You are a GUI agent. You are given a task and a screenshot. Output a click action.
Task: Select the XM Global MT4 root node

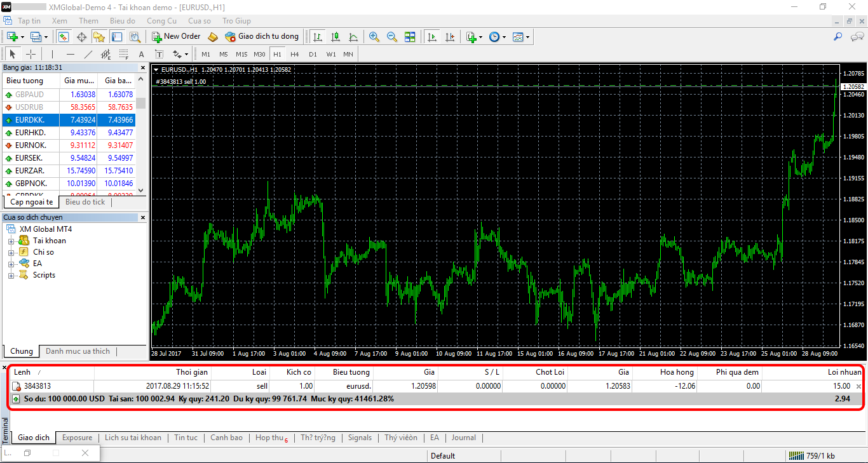point(46,229)
